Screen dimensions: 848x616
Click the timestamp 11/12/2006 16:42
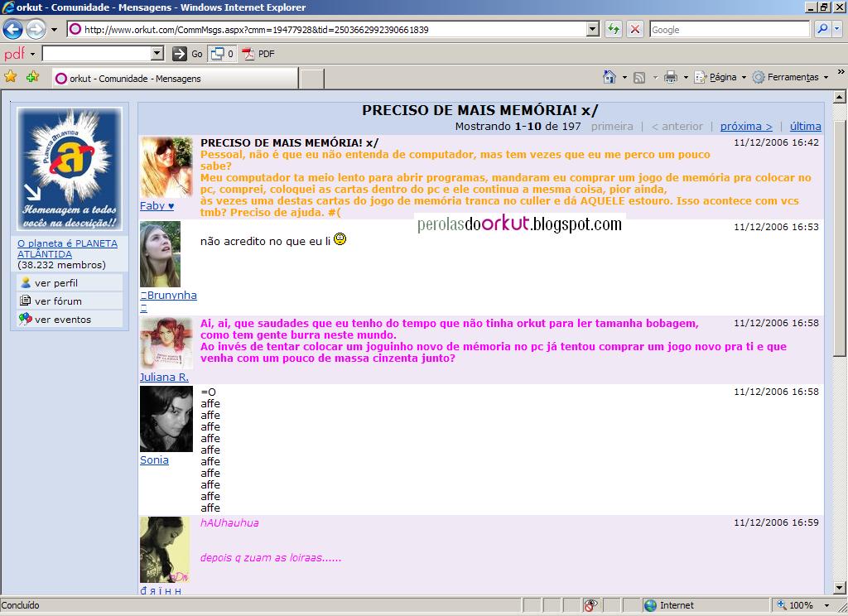pyautogui.click(x=776, y=142)
